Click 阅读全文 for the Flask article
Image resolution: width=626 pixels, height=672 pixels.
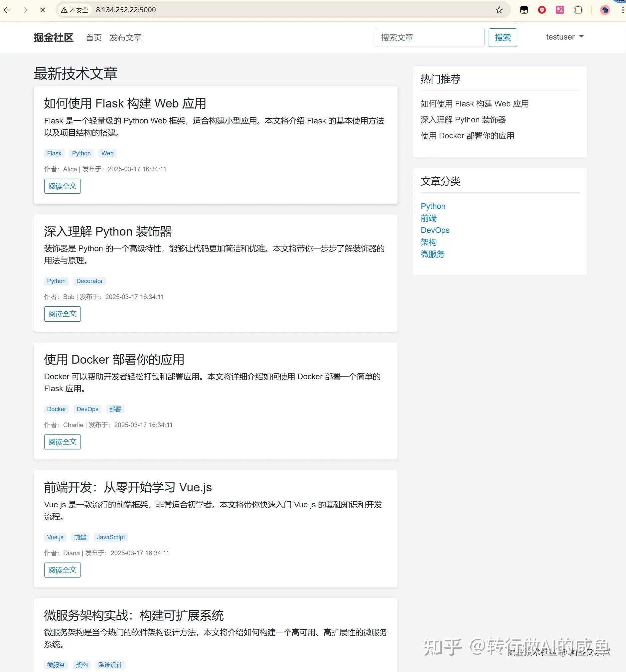click(63, 186)
